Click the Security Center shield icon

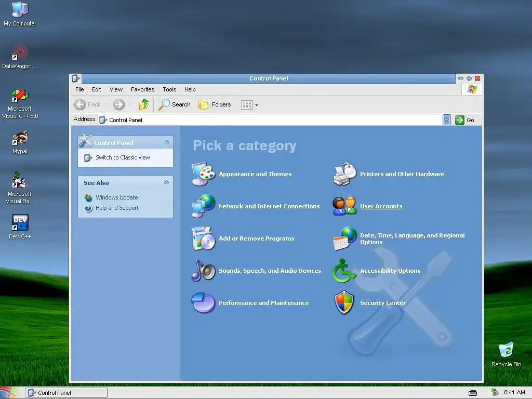(344, 302)
